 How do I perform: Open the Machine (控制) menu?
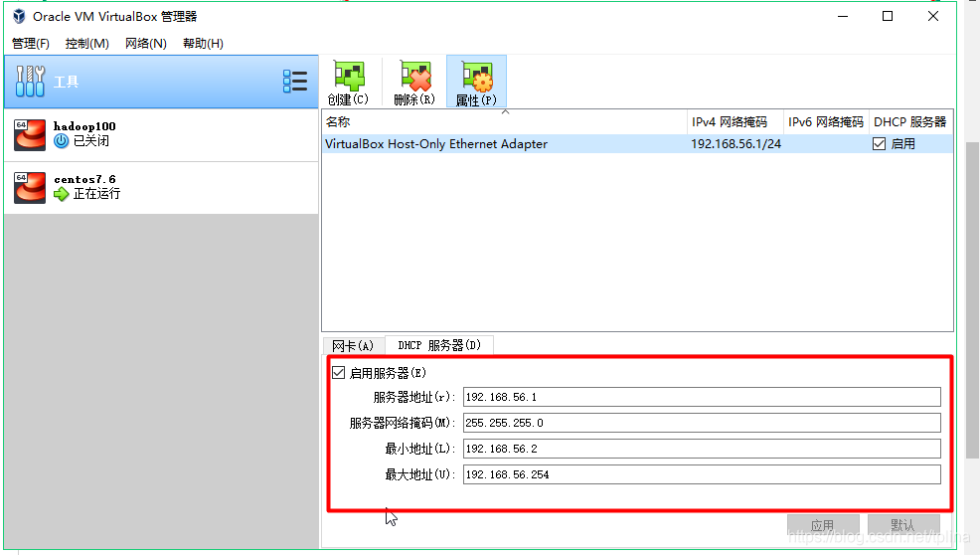86,43
